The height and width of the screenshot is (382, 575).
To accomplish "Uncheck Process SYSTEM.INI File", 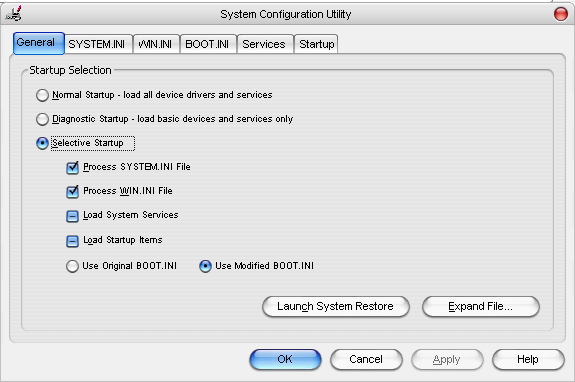I will [73, 168].
